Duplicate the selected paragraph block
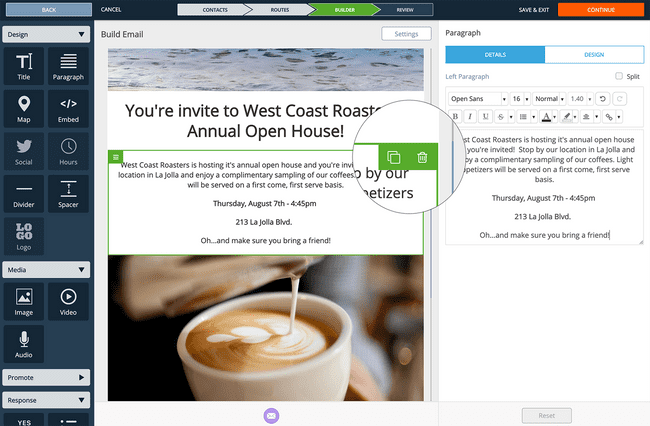 pyautogui.click(x=393, y=157)
